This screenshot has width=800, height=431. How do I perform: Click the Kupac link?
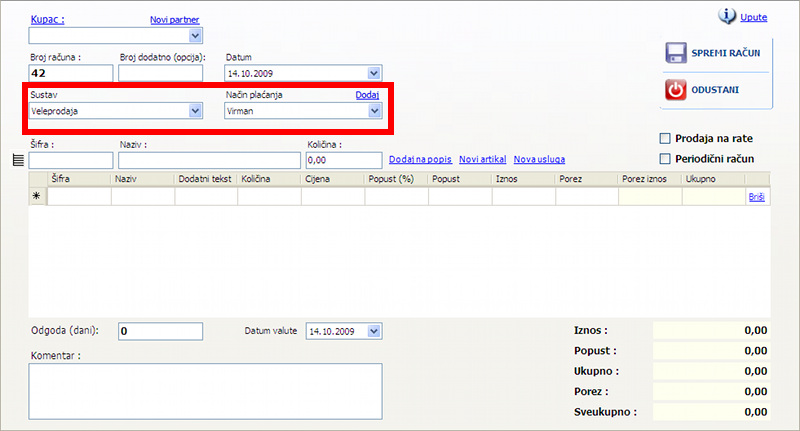pos(47,19)
